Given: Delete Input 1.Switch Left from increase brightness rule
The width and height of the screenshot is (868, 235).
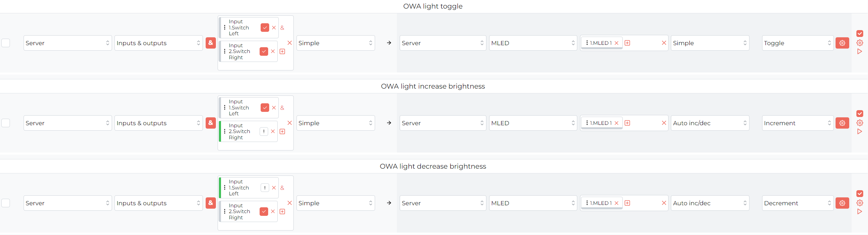Looking at the screenshot, I should [274, 108].
